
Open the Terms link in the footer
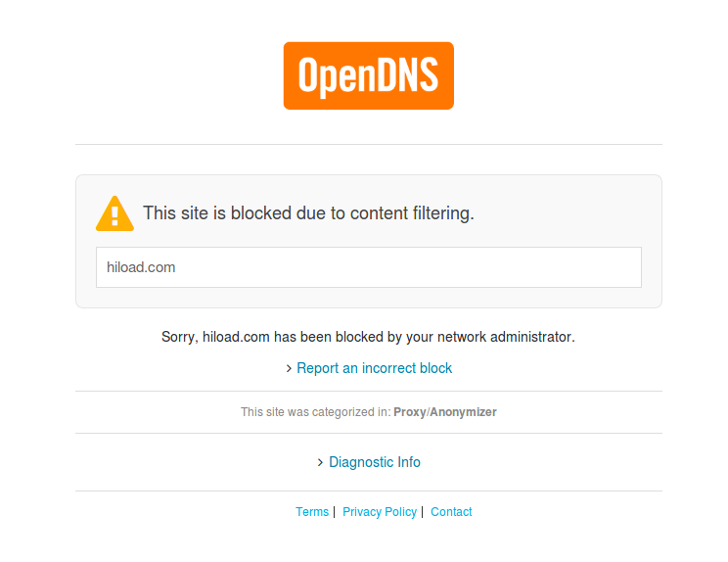[312, 512]
